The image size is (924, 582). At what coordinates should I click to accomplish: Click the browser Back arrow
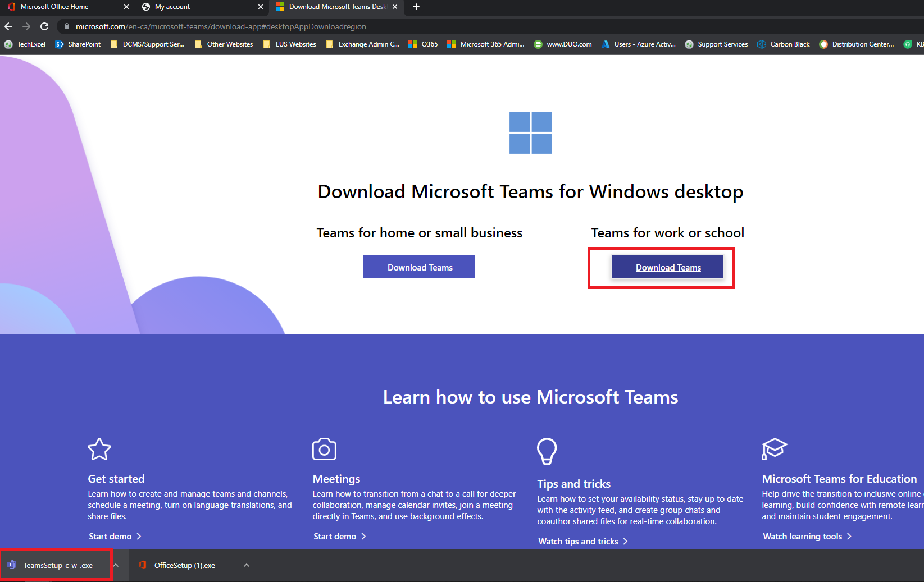8,26
